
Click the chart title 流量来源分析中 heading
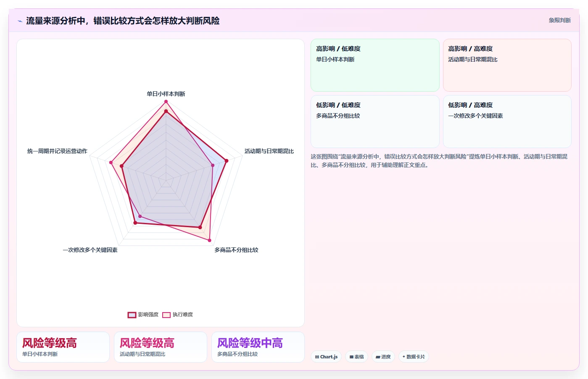point(123,21)
